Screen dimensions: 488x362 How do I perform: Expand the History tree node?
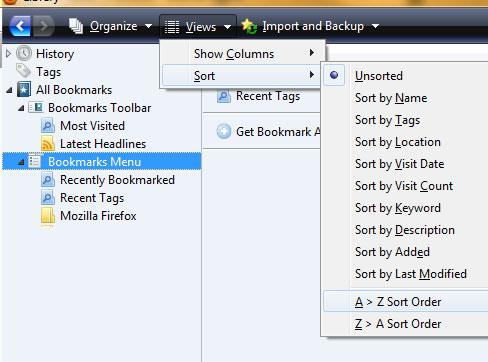[x=9, y=53]
